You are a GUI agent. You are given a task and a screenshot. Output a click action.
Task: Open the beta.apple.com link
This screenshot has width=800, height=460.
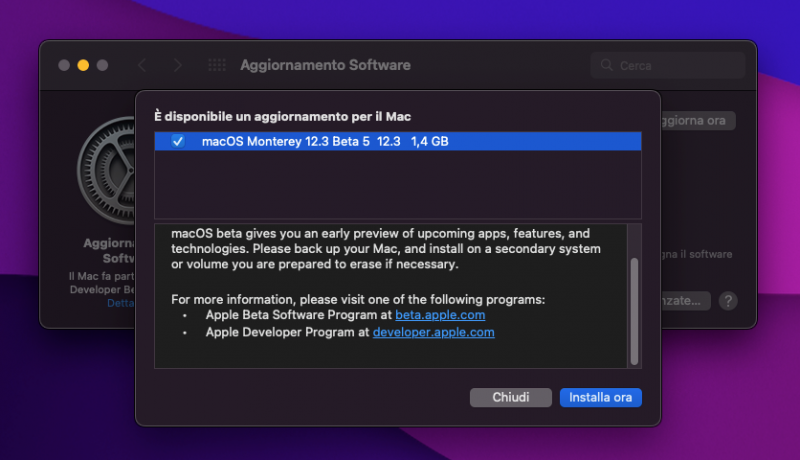[x=440, y=315]
